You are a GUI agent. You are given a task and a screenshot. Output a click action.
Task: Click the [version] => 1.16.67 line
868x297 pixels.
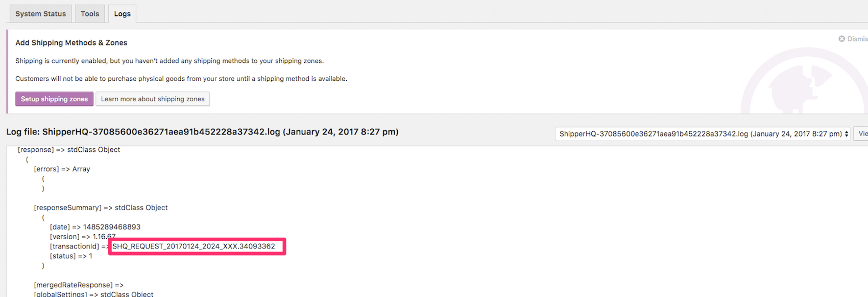pyautogui.click(x=82, y=237)
